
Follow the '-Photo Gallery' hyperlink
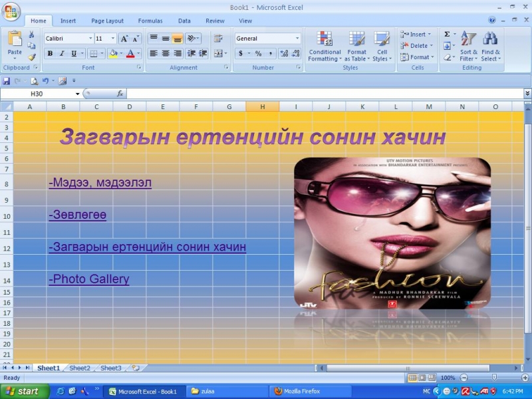[89, 279]
